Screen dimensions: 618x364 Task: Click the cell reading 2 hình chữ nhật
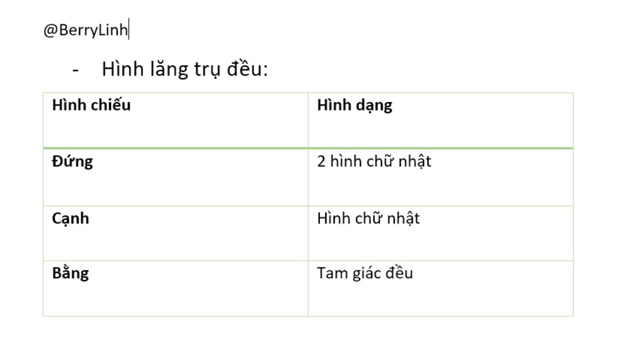441,177
